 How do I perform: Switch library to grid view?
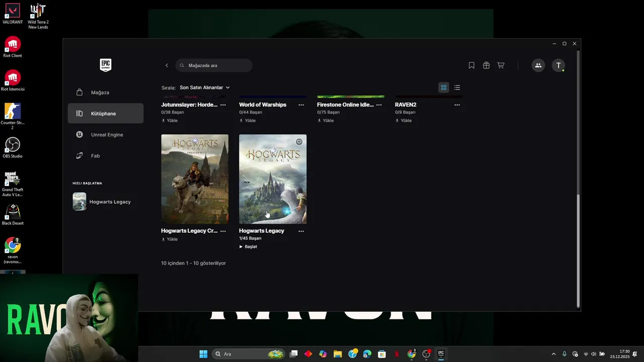coord(444,87)
